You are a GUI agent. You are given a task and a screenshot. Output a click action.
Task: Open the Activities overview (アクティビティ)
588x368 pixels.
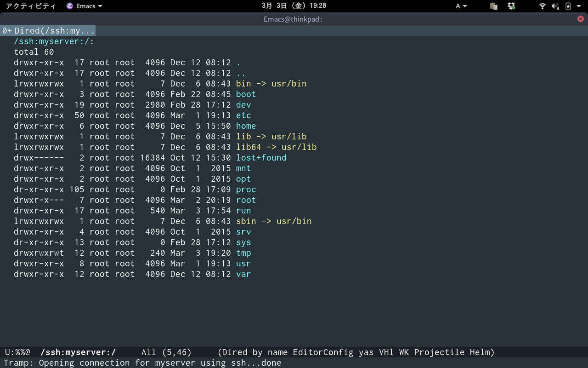click(x=31, y=6)
